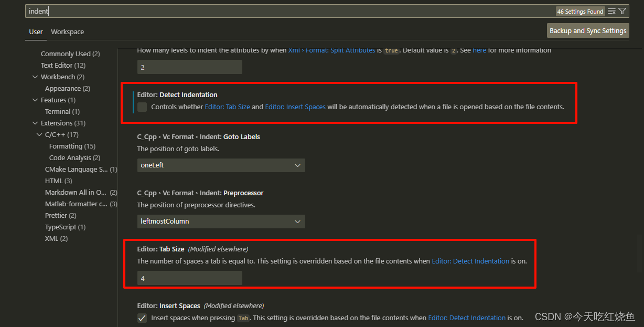The height and width of the screenshot is (327, 644).
Task: Enable the Editor: Detect Indentation checkbox
Action: (142, 107)
